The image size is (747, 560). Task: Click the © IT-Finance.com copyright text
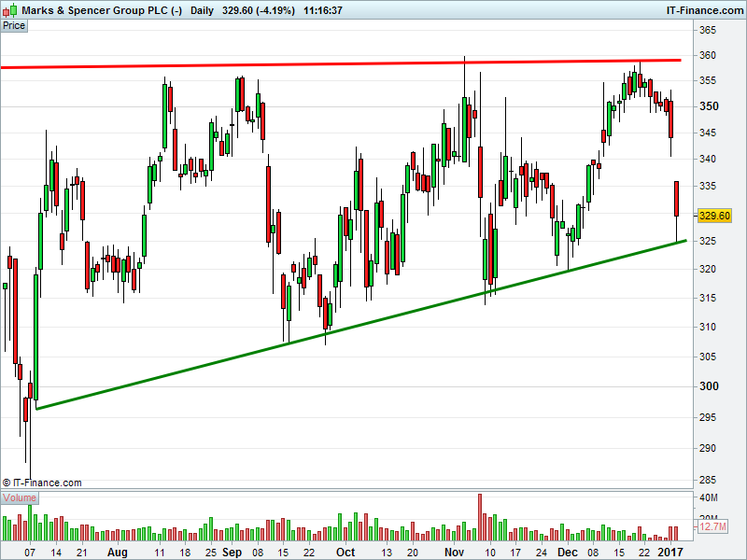tap(42, 483)
